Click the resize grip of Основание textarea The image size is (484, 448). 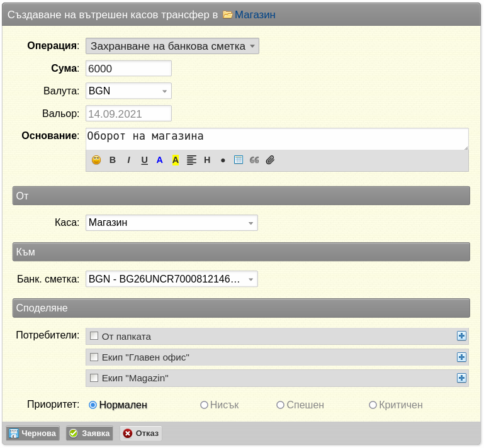[x=466, y=148]
